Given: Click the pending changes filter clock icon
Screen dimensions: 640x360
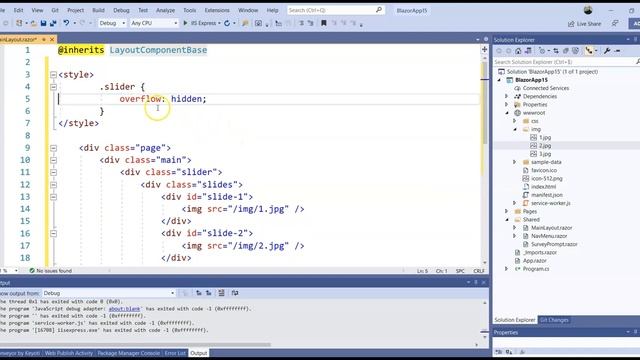Looking at the screenshot, I should pyautogui.click(x=542, y=51).
